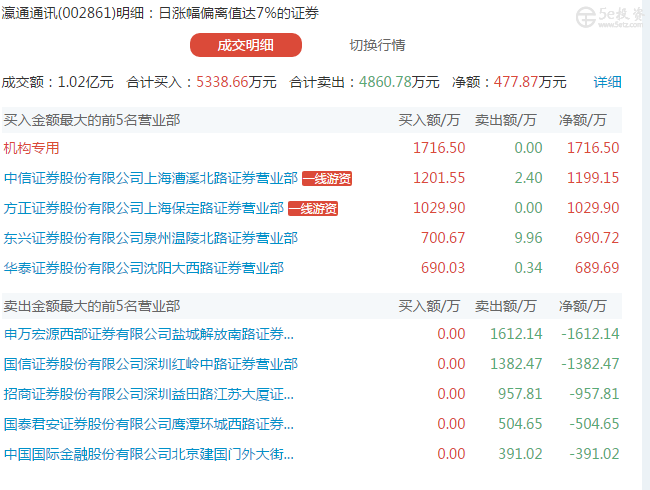The image size is (650, 490).
Task: Open the 机构专用 entry
Action: [32, 148]
